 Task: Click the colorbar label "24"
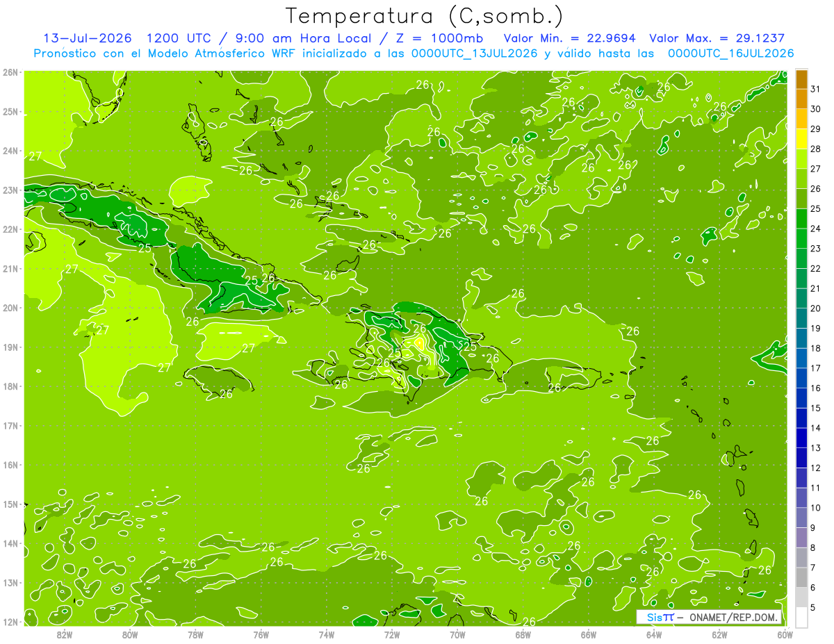click(815, 229)
